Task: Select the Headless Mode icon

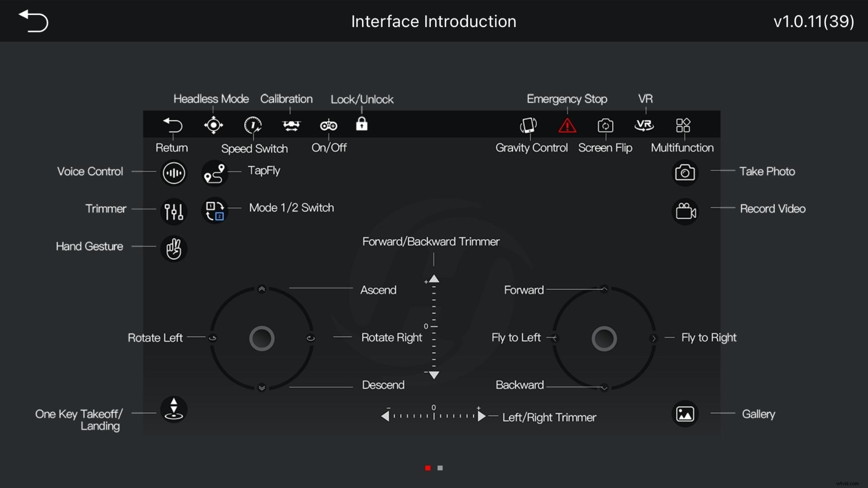Action: click(x=213, y=125)
